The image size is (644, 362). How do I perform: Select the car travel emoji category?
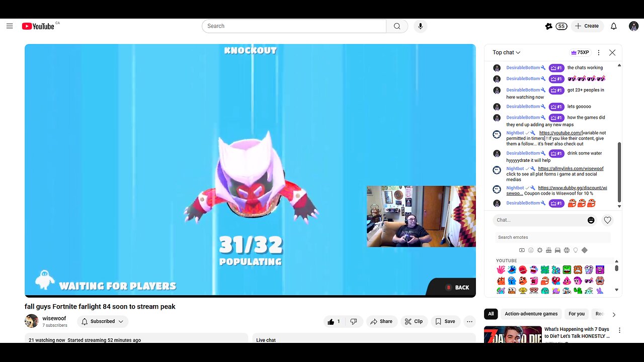coord(557,250)
